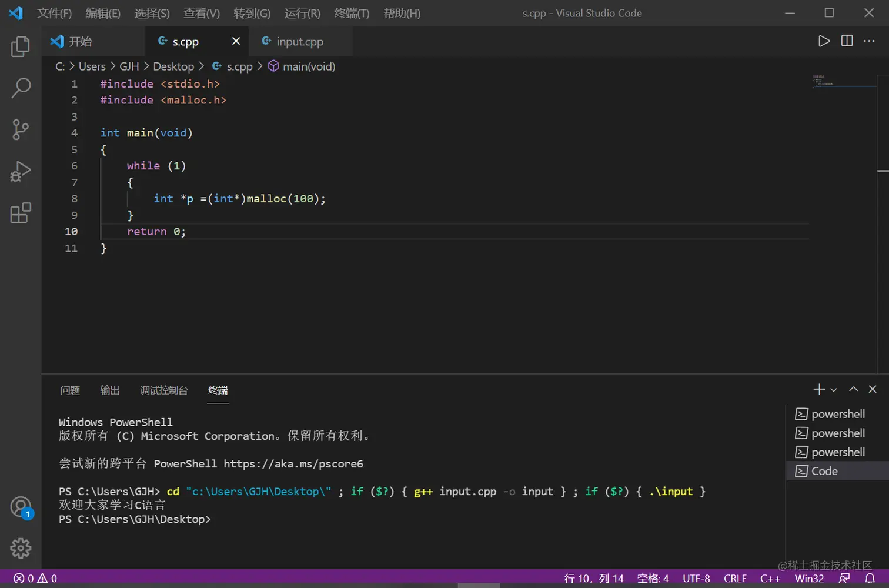889x588 pixels.
Task: Open the 选择(S) menu
Action: (x=152, y=13)
